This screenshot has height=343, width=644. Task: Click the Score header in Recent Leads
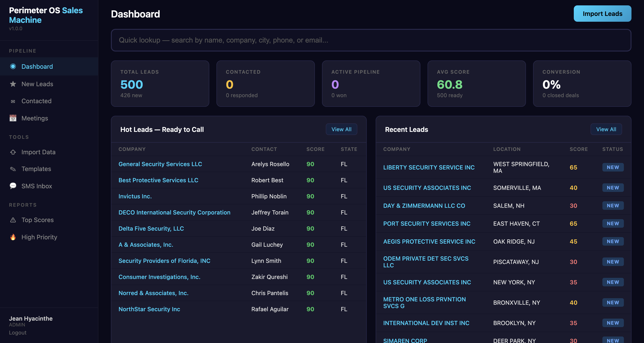(578, 149)
